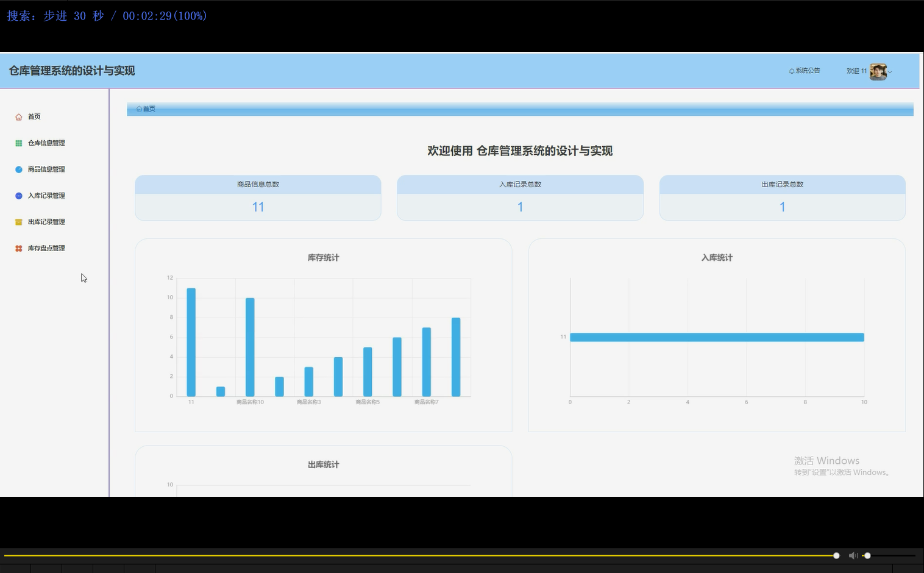Image resolution: width=924 pixels, height=573 pixels.
Task: Click the 入库记录总数 card
Action: click(520, 198)
